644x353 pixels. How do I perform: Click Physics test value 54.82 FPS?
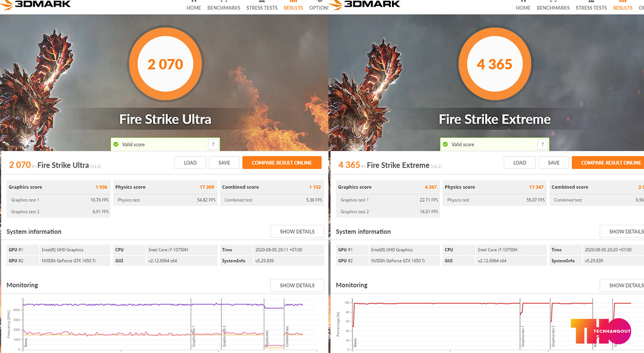click(x=206, y=200)
